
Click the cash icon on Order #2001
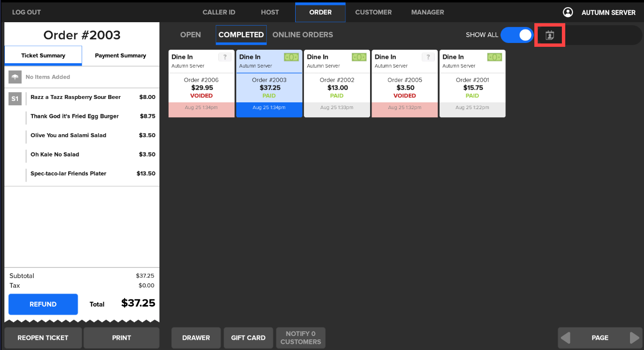tap(494, 57)
